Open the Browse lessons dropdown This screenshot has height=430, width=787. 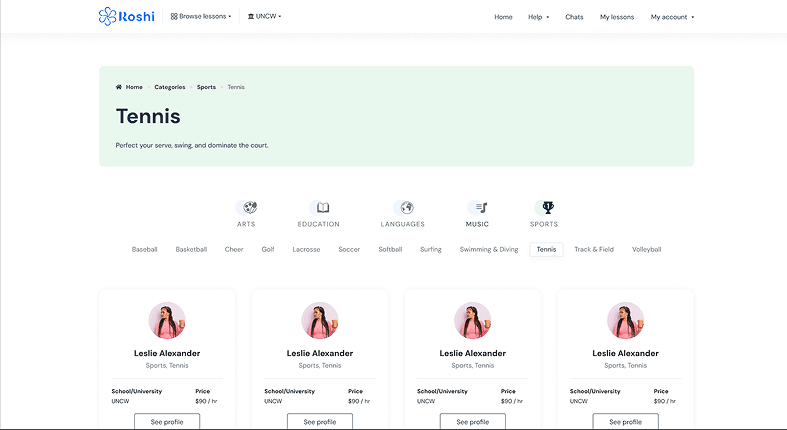[x=201, y=17]
